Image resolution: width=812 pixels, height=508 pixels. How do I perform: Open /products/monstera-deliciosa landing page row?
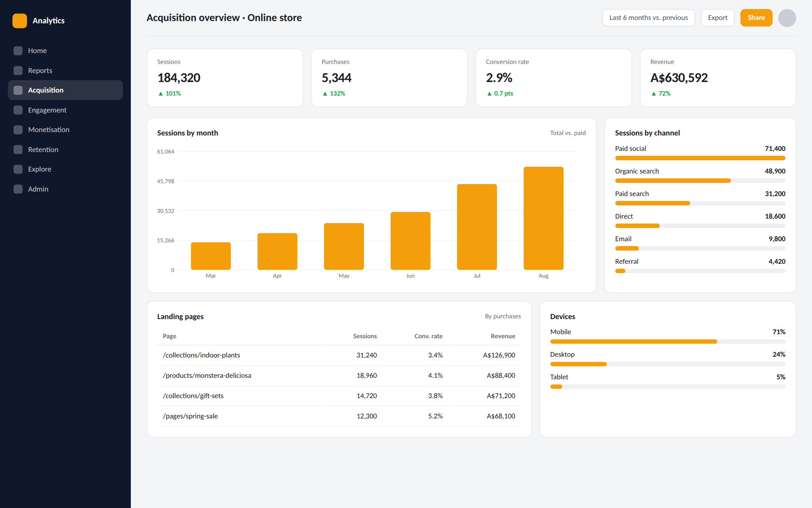339,376
